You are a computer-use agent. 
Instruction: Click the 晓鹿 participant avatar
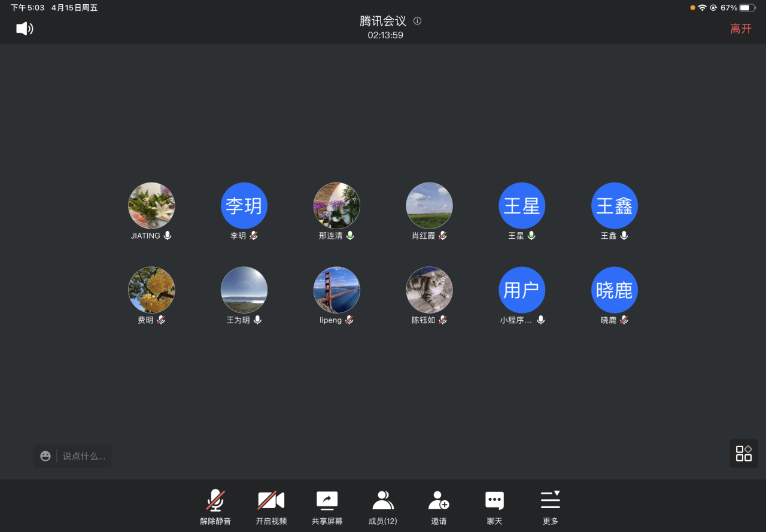pos(615,290)
